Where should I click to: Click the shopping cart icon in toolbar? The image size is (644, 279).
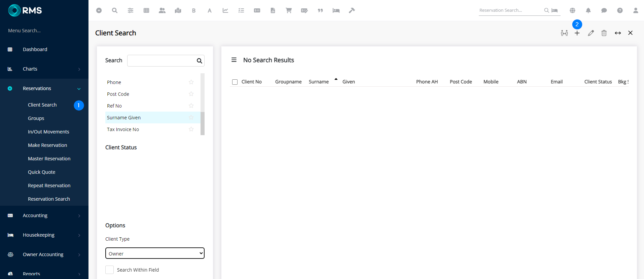288,10
